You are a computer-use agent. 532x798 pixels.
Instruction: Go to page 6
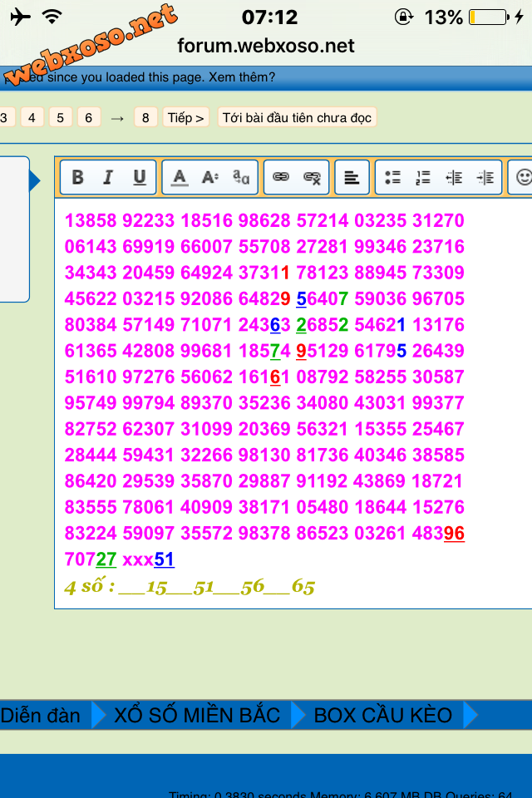pyautogui.click(x=89, y=117)
